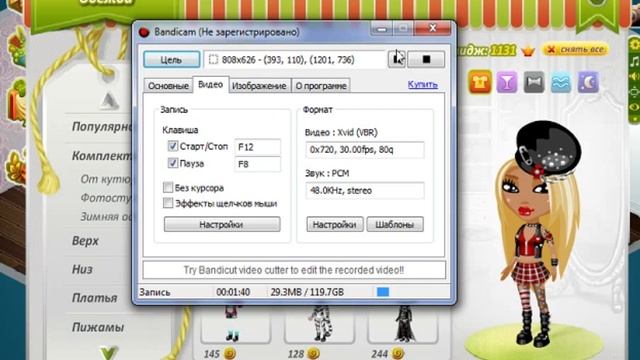Click the F8 pause hotkey field

coord(258,164)
